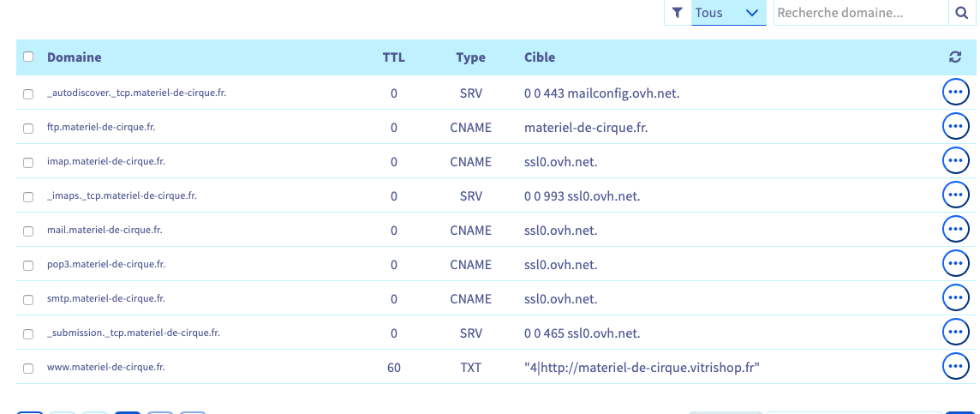Open actions menu for pop3 CNAME record

[x=955, y=264]
